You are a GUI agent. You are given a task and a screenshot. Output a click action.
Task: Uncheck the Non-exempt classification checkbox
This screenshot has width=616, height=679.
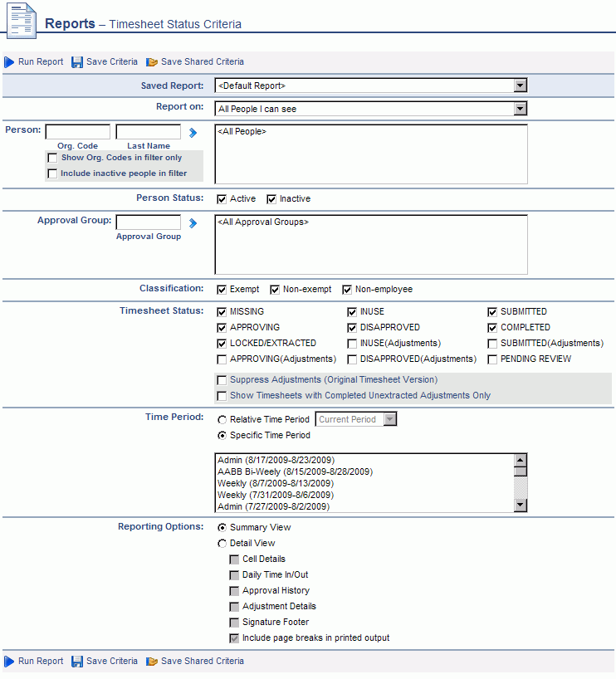click(275, 290)
